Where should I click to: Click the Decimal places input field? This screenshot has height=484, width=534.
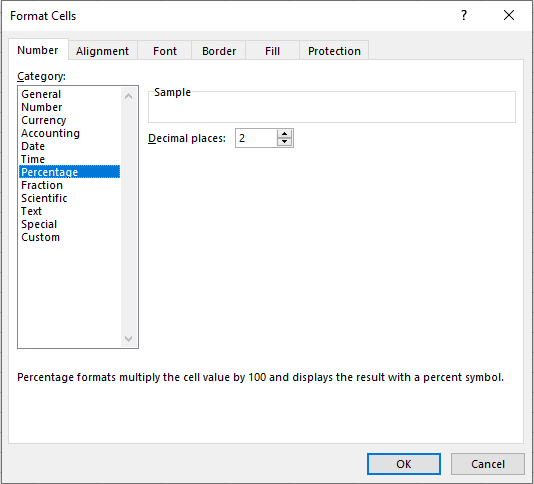click(x=256, y=138)
